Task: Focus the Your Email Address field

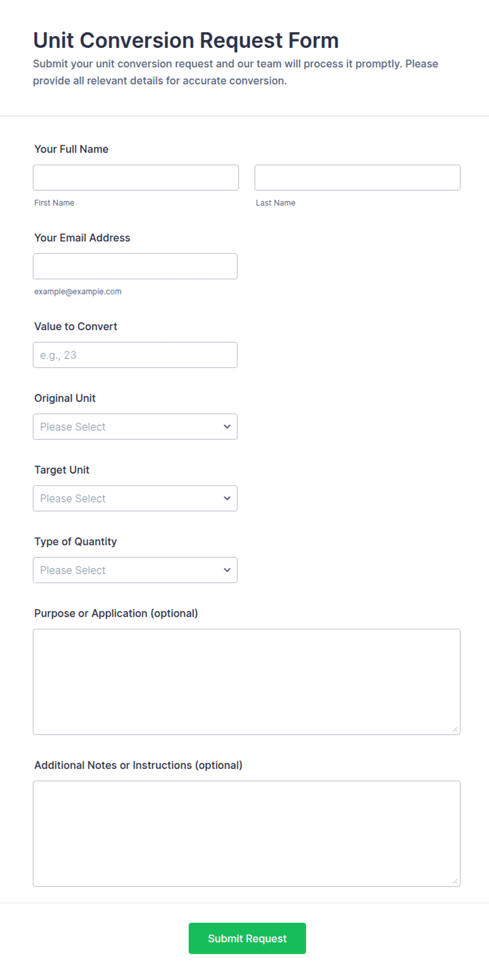Action: (135, 267)
